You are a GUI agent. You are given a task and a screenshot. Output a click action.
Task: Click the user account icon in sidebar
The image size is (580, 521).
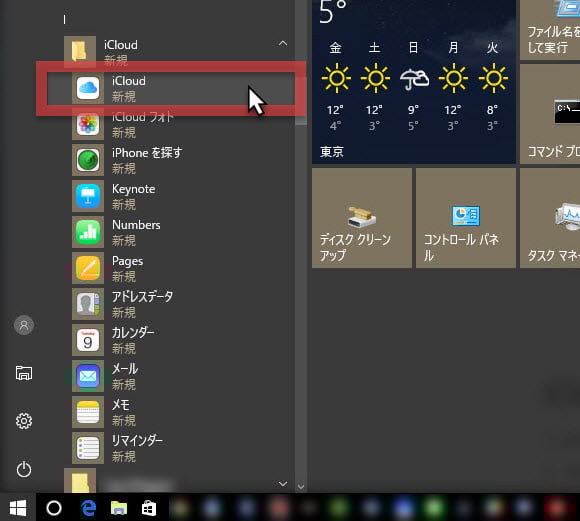[24, 325]
